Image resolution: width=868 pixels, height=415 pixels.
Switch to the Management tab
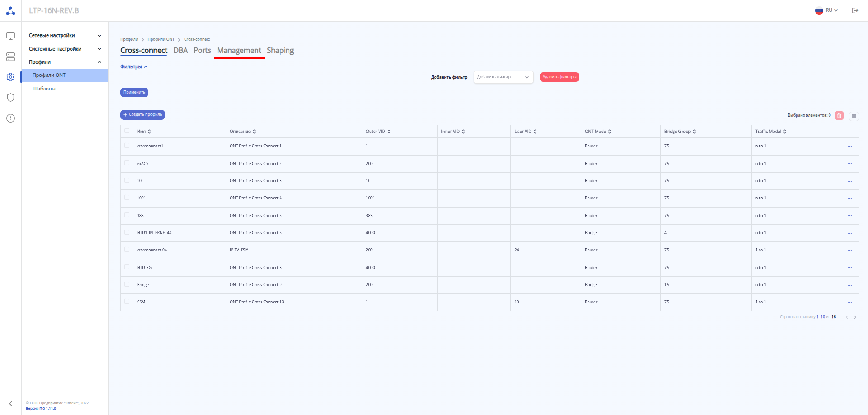click(x=239, y=50)
